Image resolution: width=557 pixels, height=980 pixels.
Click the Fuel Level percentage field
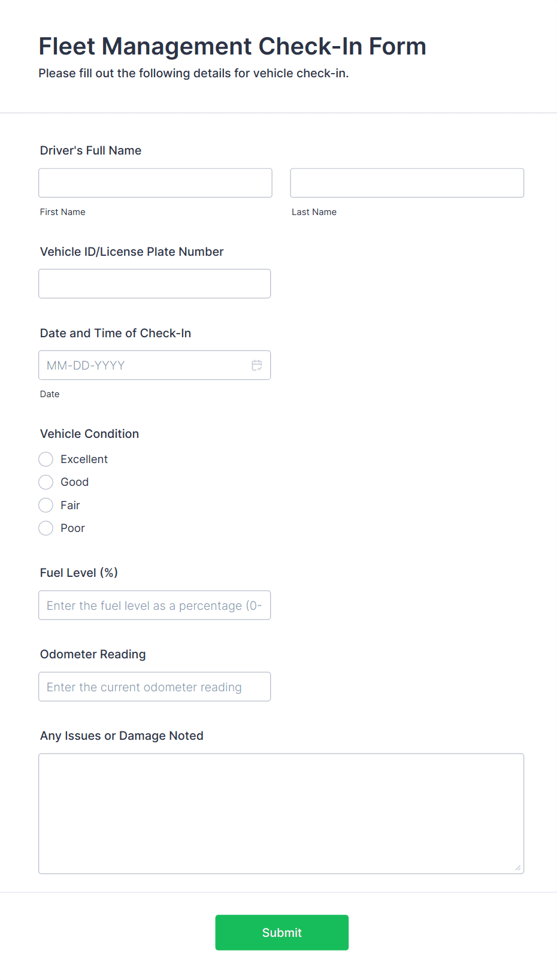coord(155,605)
